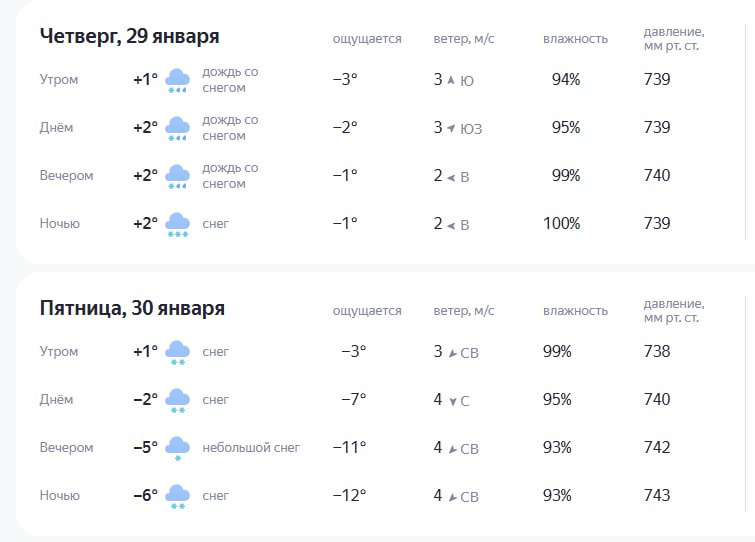Click the "Пятница, 30 января" heading
Viewport: 755px width, 542px height.
tap(132, 308)
